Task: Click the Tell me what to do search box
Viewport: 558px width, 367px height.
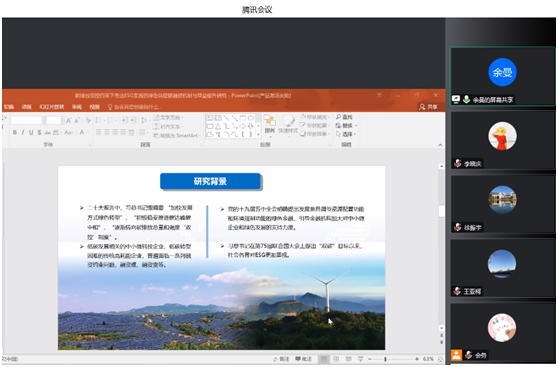Action: coord(135,107)
